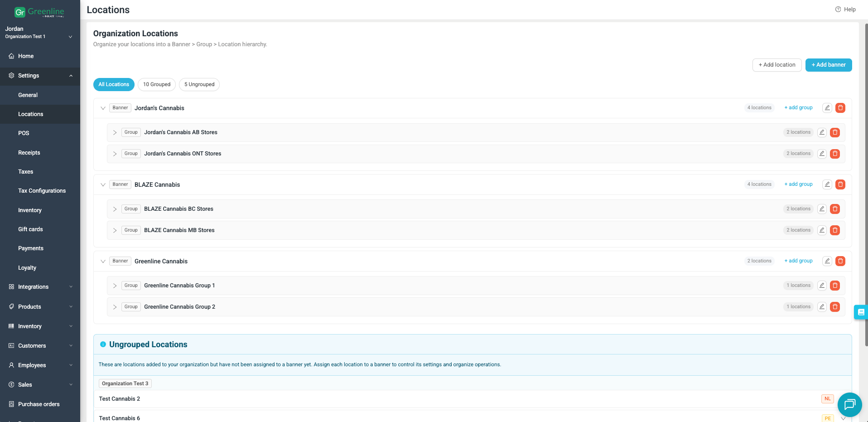Delete the Greenline Cannabis Group 2
The width and height of the screenshot is (868, 422).
[x=835, y=307]
